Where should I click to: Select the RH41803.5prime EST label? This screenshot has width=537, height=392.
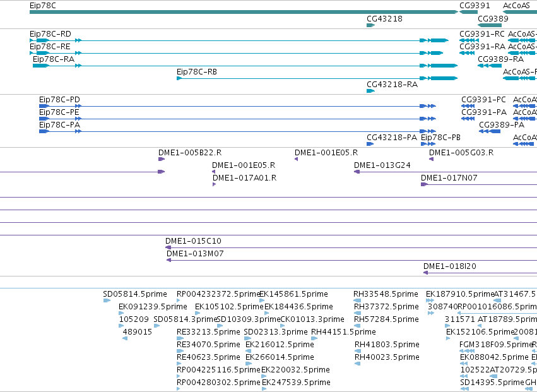coord(387,345)
